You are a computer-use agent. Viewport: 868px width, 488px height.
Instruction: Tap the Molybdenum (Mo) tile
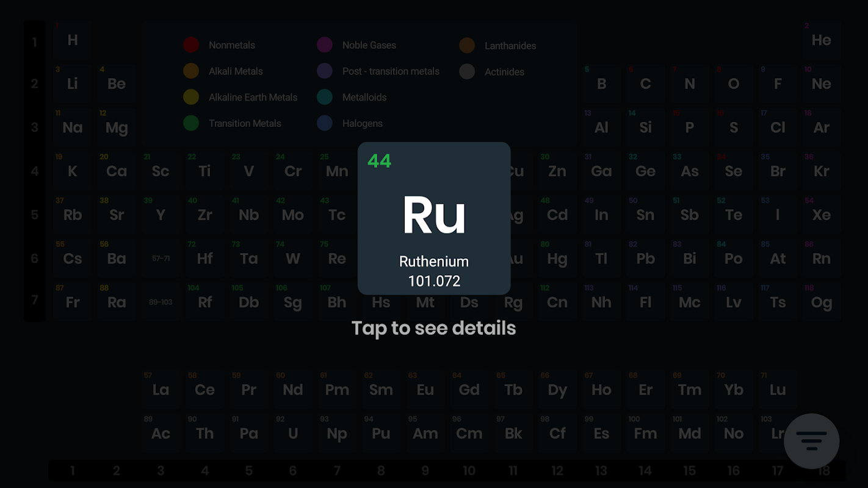pyautogui.click(x=293, y=215)
